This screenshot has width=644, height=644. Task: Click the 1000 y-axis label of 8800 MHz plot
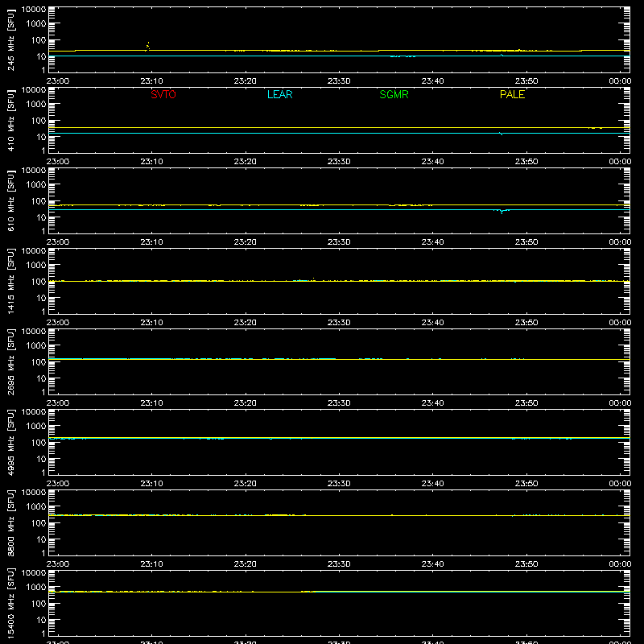36,507
